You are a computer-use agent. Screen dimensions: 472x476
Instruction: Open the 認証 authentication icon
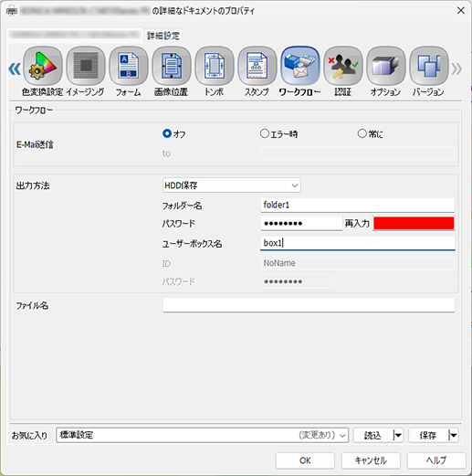[x=343, y=66]
